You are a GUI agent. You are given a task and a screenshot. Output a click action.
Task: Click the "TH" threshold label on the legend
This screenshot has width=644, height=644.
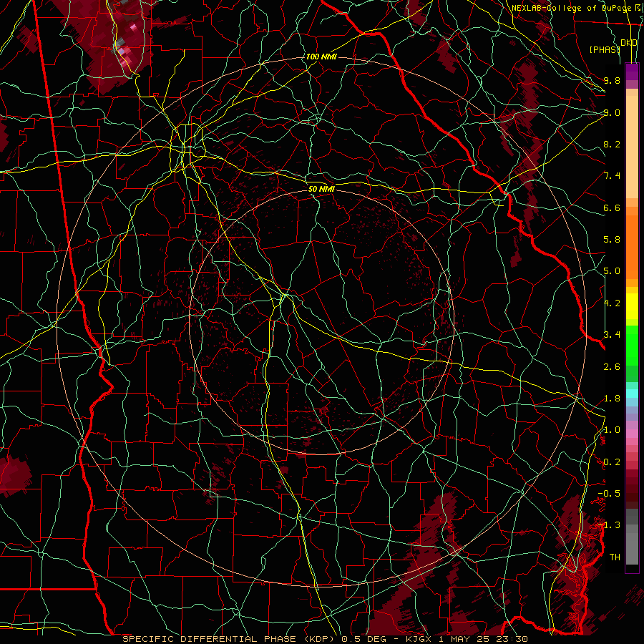click(x=615, y=557)
